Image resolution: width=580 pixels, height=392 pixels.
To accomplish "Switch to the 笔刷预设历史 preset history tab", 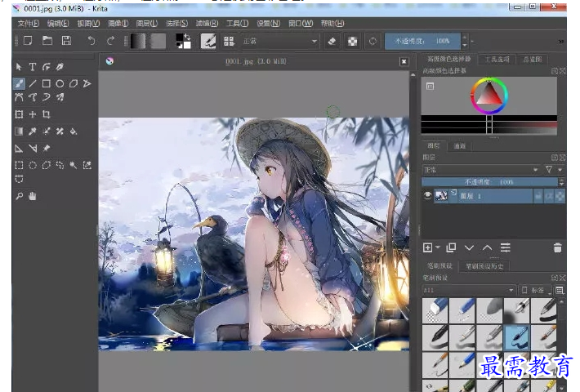I will (484, 266).
